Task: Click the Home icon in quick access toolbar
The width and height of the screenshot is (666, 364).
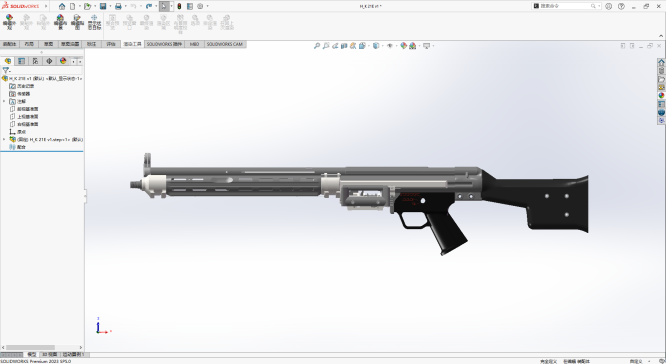Action: click(x=62, y=6)
